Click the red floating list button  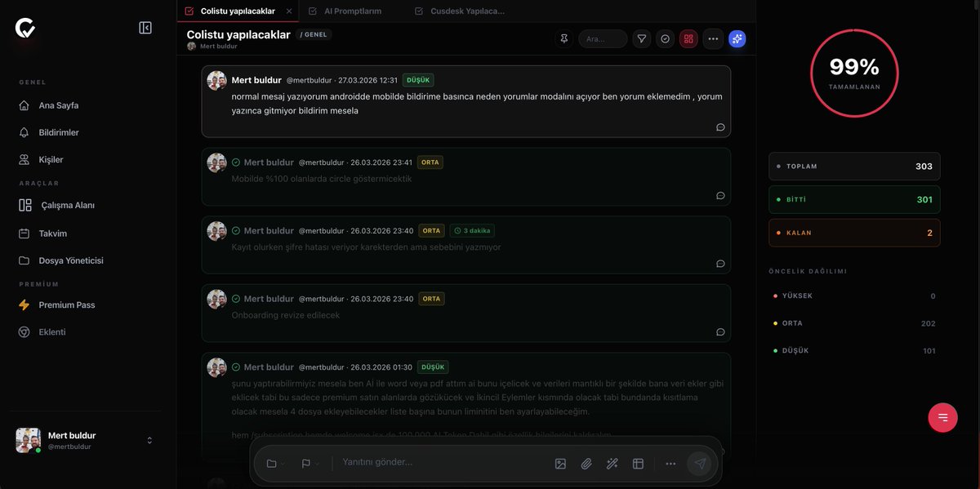click(942, 418)
